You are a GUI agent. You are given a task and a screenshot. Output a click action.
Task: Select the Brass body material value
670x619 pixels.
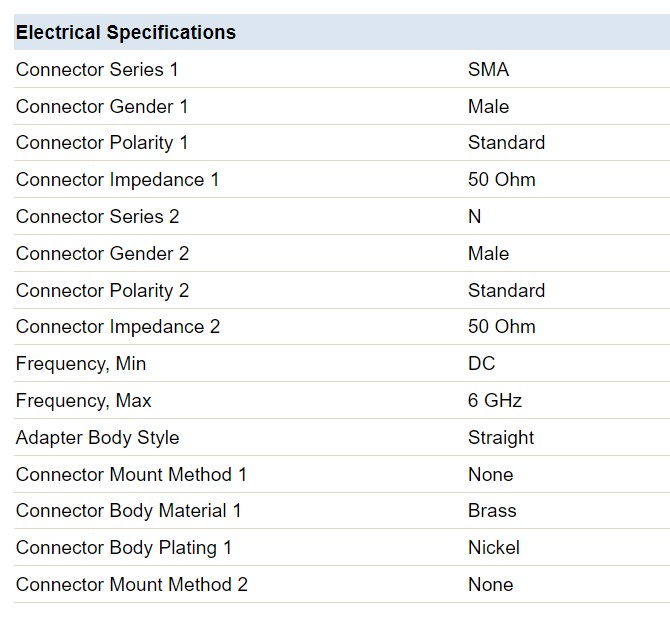coord(492,511)
